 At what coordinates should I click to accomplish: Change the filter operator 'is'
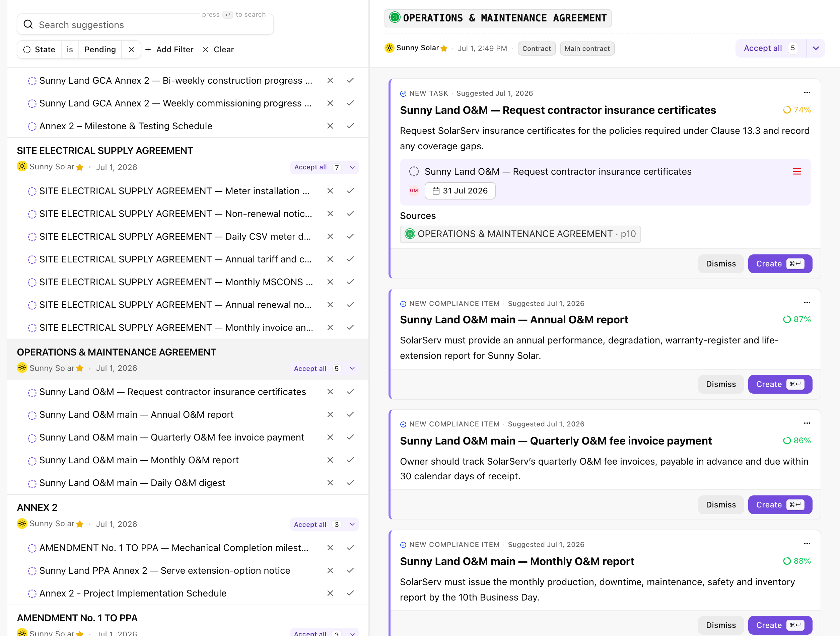[70, 49]
